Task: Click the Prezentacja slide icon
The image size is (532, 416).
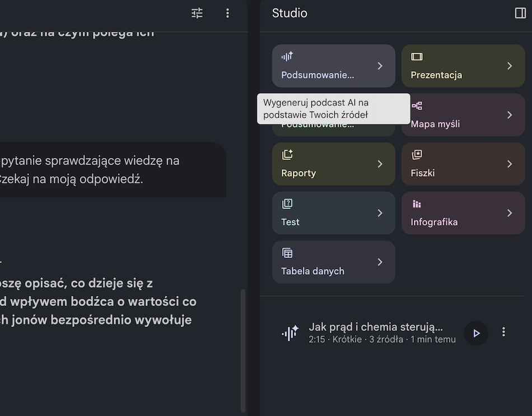Action: point(417,57)
